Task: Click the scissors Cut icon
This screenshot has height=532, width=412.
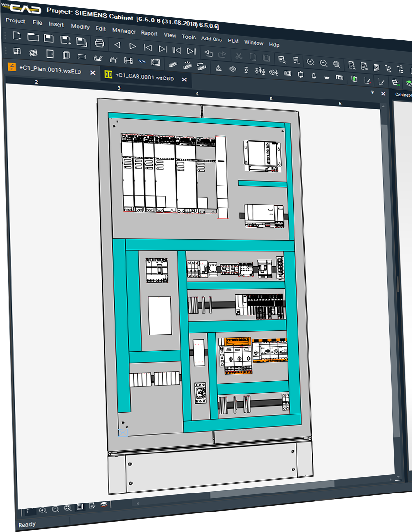Action: [239, 56]
